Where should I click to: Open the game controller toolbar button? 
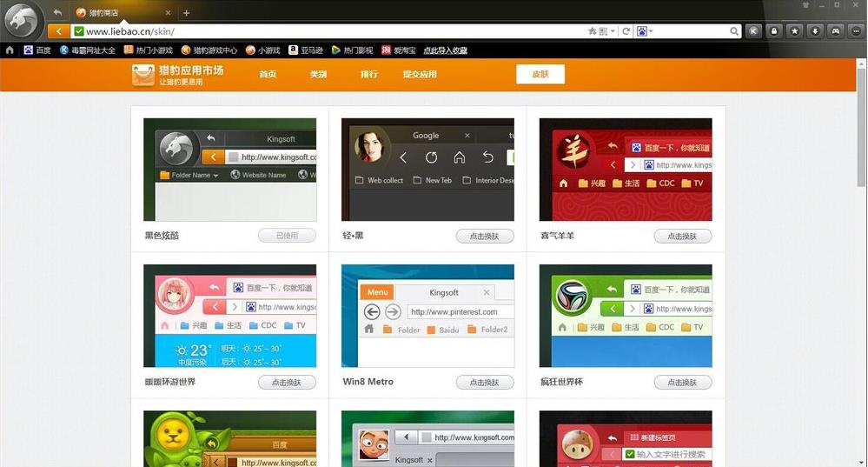click(835, 31)
